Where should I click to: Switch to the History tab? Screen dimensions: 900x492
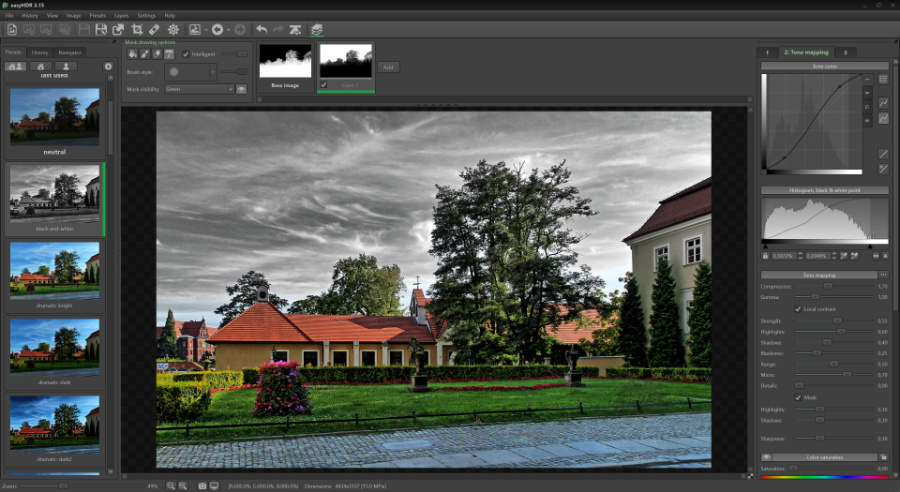point(40,52)
